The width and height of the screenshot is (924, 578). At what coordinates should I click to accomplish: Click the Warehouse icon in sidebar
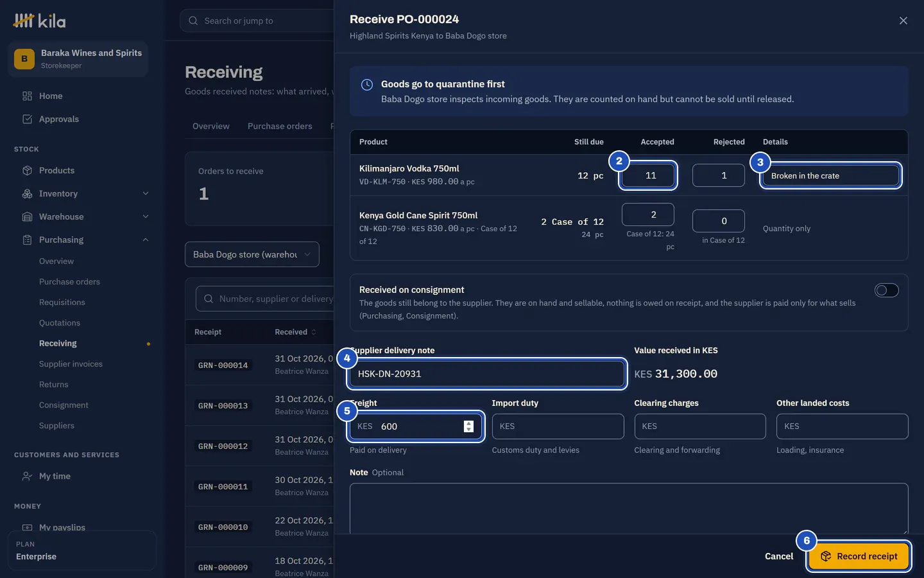pos(27,216)
